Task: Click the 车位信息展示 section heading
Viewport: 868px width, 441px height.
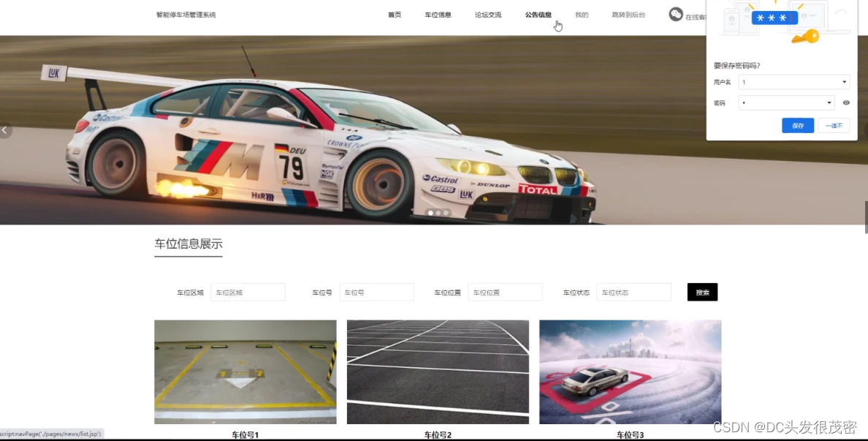Action: coord(189,244)
